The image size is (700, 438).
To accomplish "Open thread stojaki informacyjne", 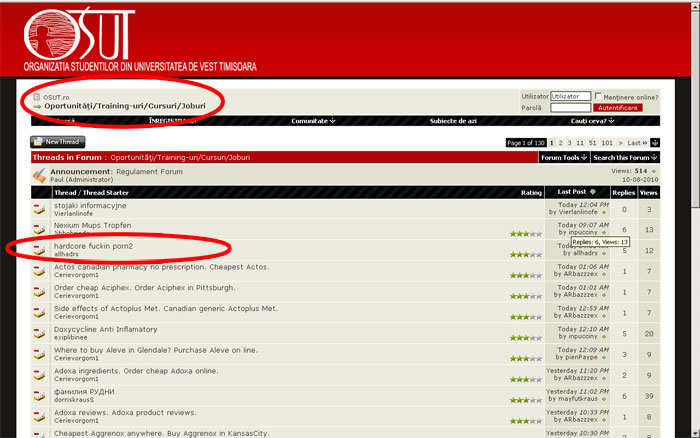I will 90,205.
